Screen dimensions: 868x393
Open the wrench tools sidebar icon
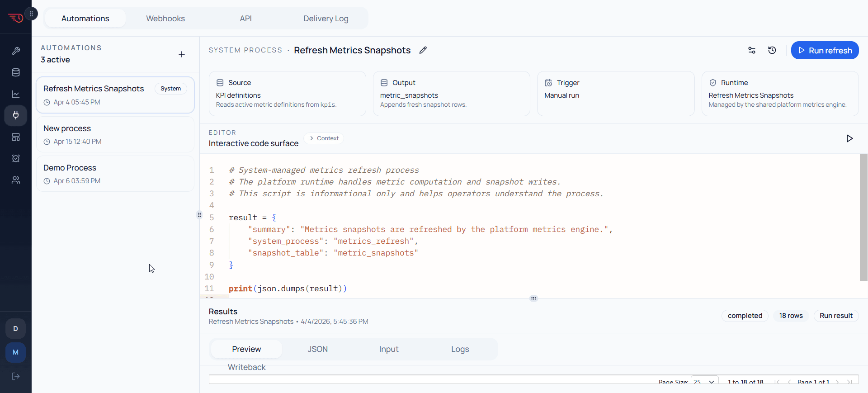coord(16,51)
